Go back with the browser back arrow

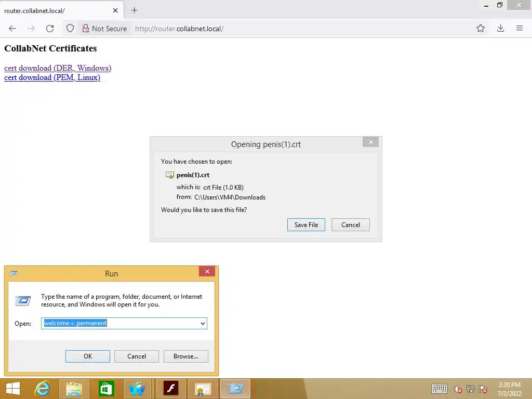(12, 29)
